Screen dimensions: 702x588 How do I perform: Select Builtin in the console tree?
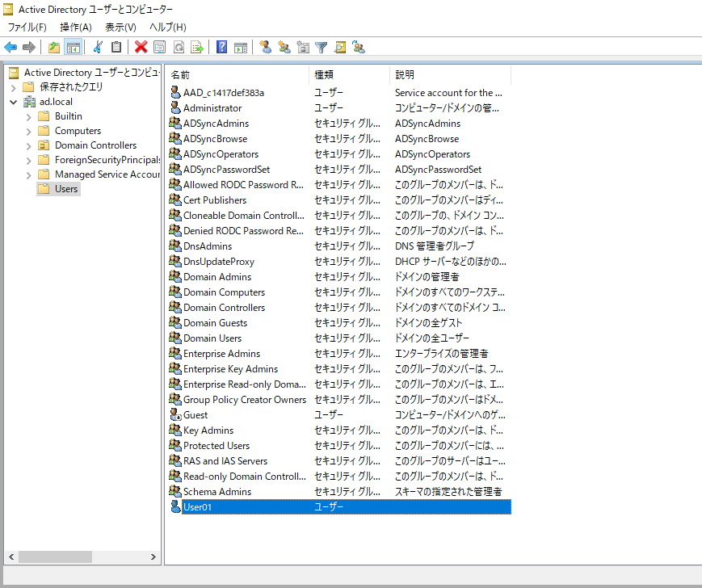69,116
